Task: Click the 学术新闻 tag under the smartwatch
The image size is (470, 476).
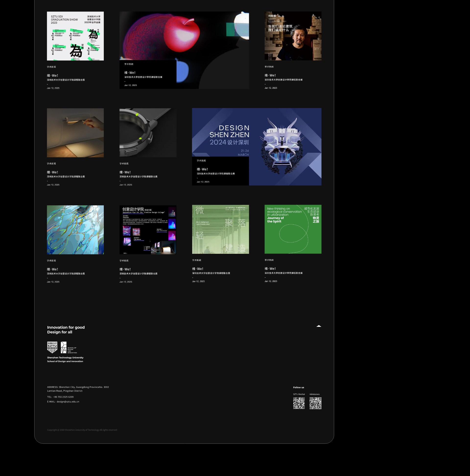Action: [x=124, y=164]
